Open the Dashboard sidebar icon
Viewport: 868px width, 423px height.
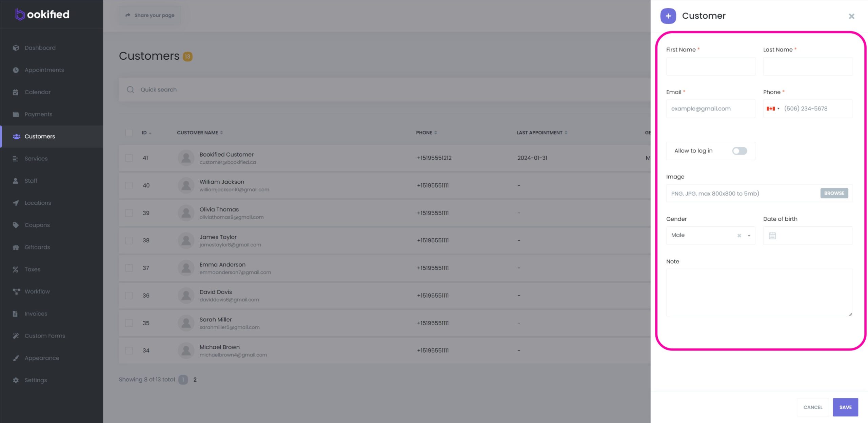click(x=16, y=48)
